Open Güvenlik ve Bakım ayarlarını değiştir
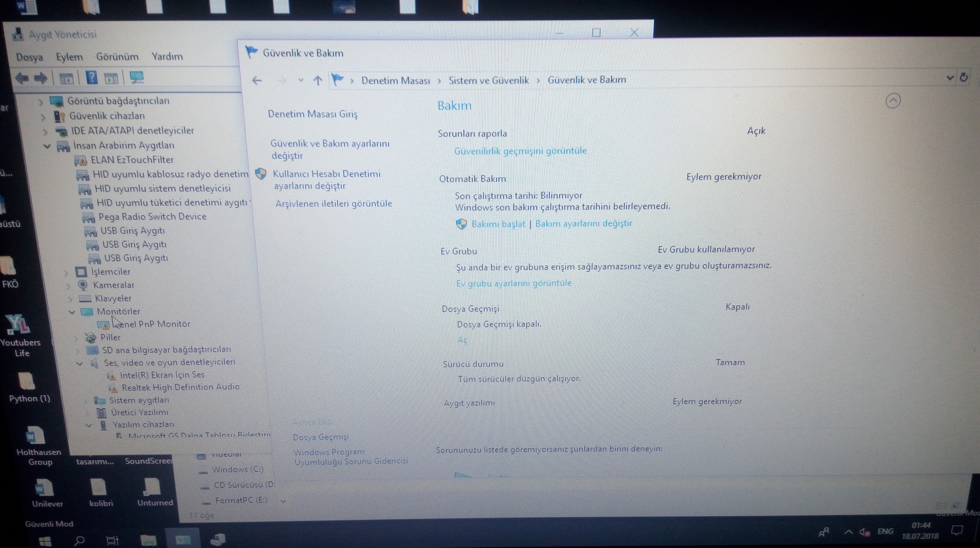 330,150
